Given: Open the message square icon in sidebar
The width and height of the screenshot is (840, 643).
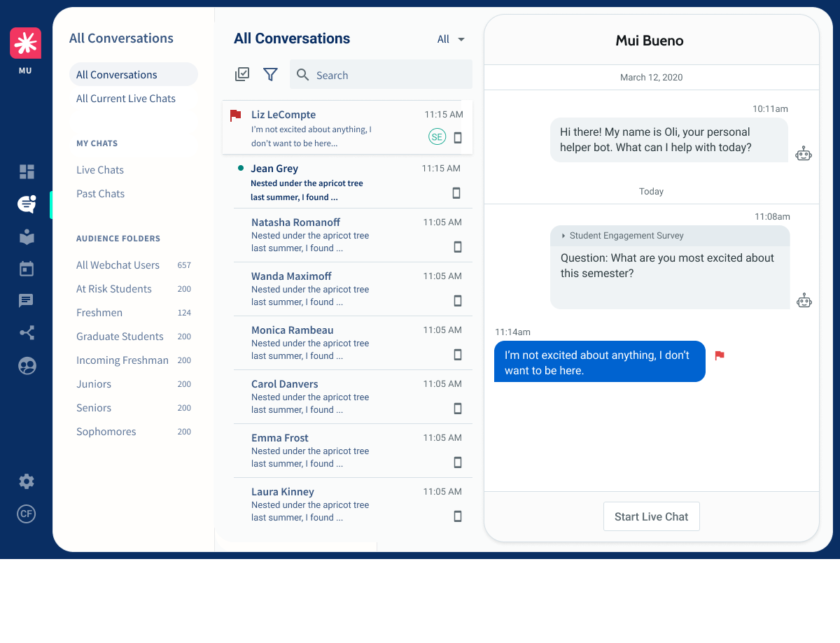Looking at the screenshot, I should click(x=27, y=301).
